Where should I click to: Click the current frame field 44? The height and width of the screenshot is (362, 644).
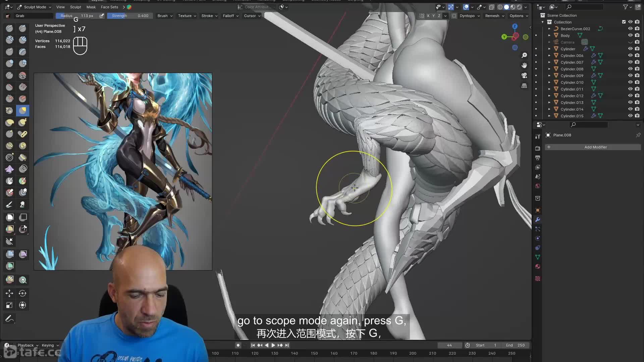point(449,345)
